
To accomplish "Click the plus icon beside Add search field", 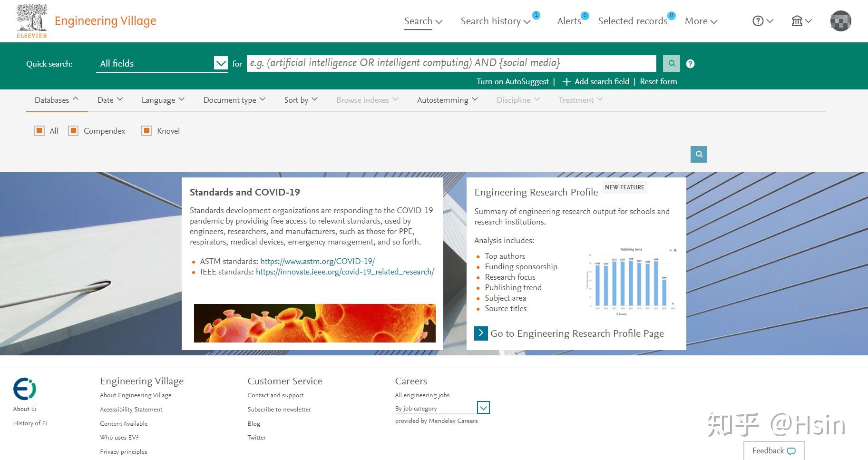I will tap(566, 82).
